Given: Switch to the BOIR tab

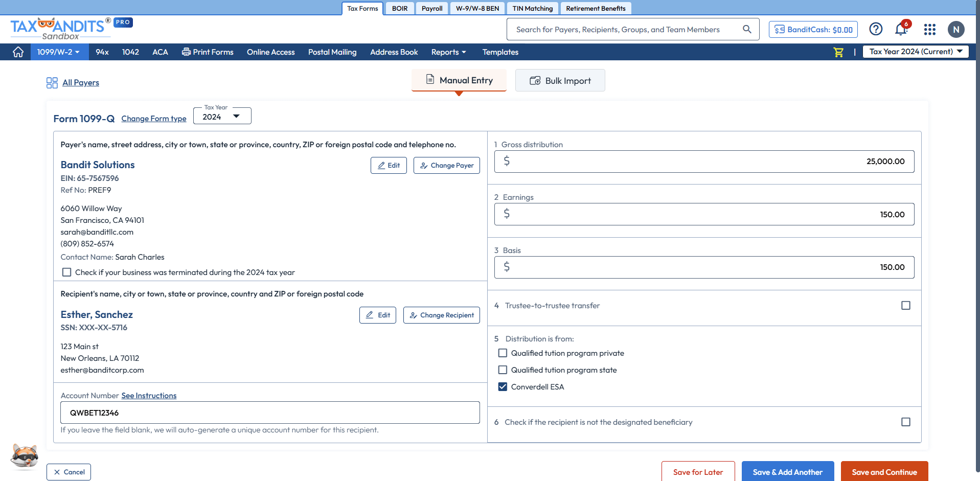Looking at the screenshot, I should 400,8.
